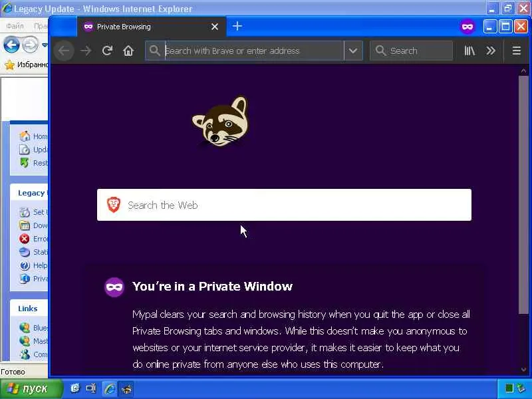Click the Brave lion icon in search field
The height and width of the screenshot is (399, 532).
click(114, 205)
